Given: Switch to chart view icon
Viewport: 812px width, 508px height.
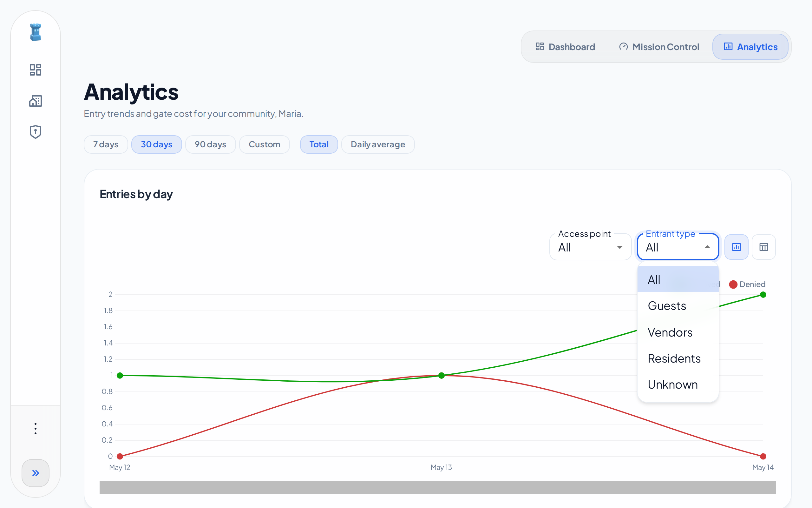Looking at the screenshot, I should [x=736, y=247].
